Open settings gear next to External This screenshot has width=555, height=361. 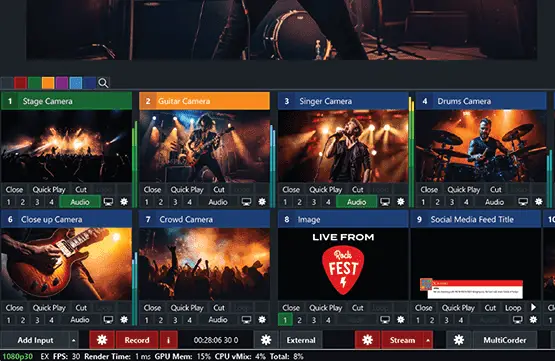[x=266, y=340]
